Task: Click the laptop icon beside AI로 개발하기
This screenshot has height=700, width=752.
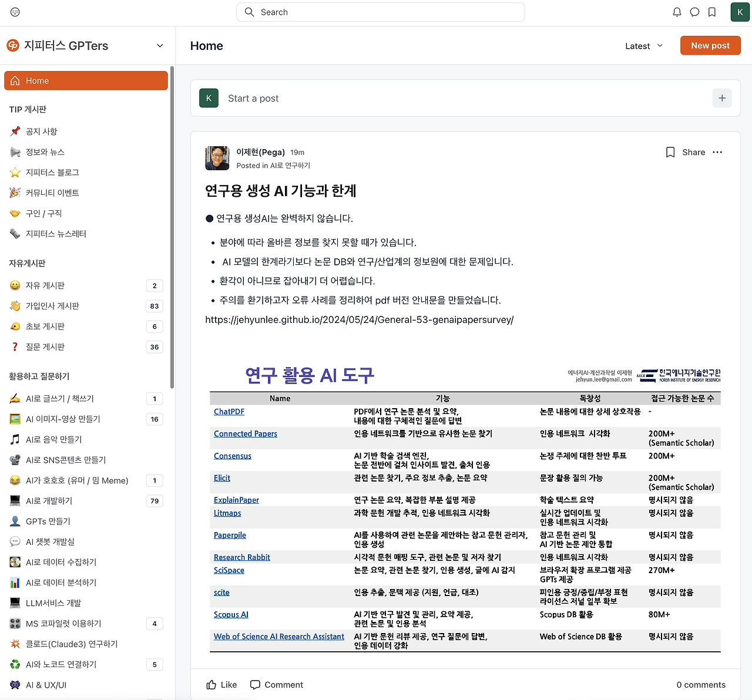Action: [15, 500]
